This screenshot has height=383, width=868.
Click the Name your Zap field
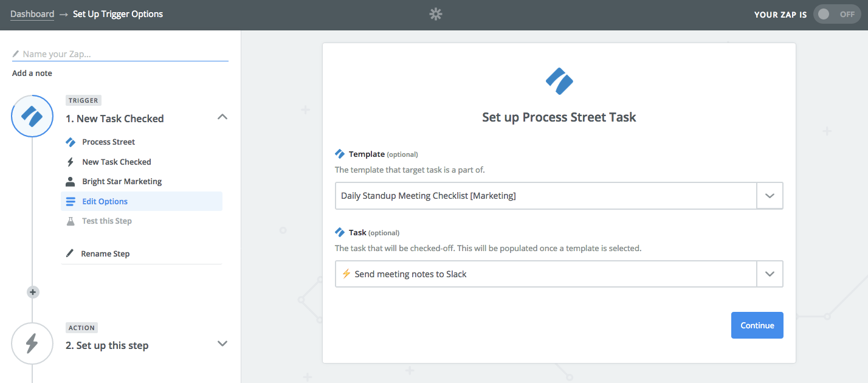pyautogui.click(x=120, y=54)
